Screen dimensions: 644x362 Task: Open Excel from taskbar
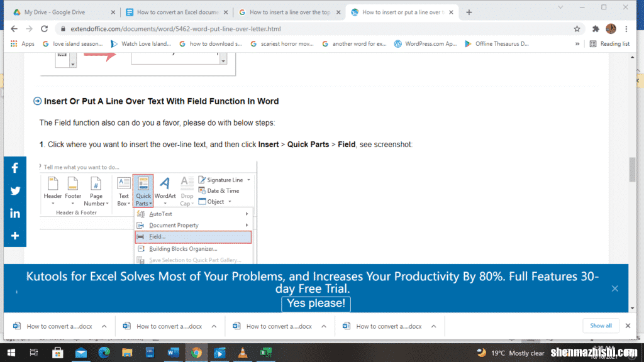pos(266,353)
